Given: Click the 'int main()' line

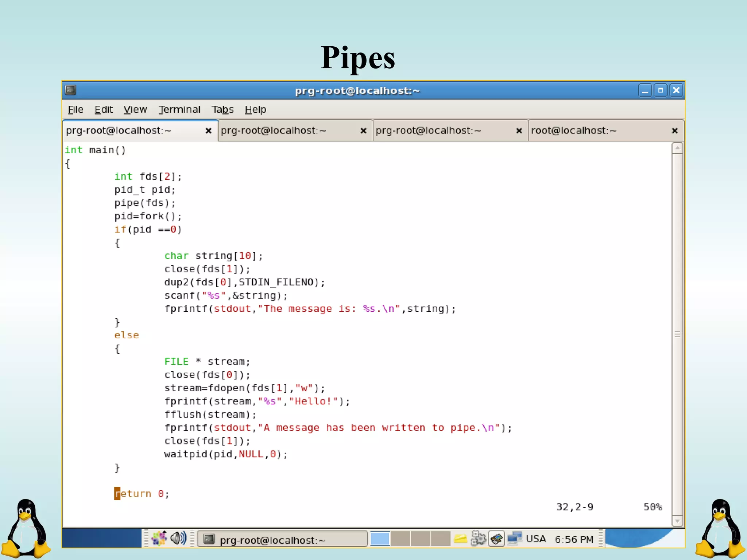Looking at the screenshot, I should pos(95,150).
